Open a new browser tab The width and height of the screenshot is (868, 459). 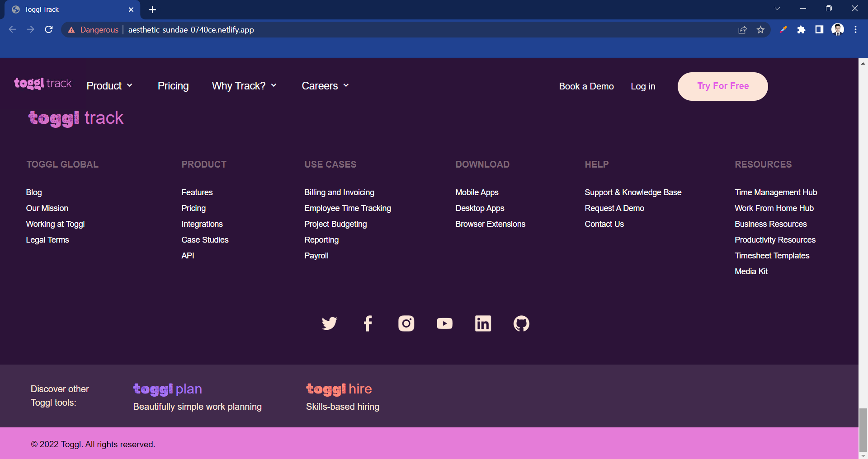click(x=152, y=9)
